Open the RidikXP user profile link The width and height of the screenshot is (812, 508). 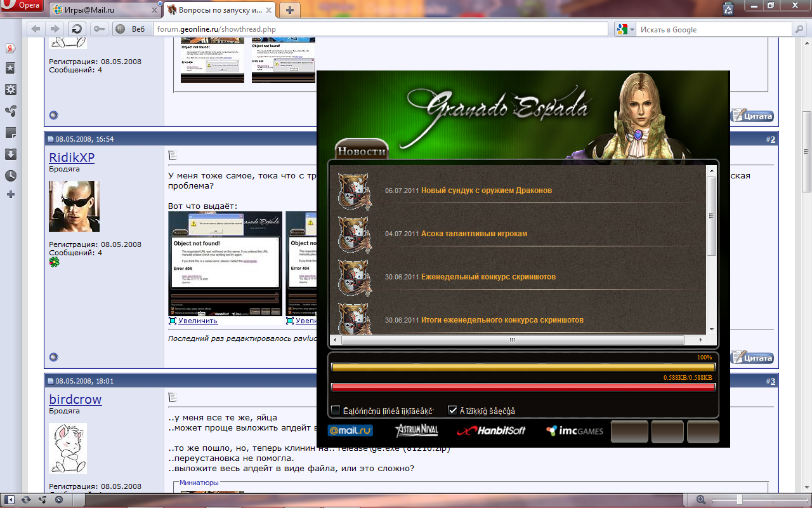click(x=72, y=157)
